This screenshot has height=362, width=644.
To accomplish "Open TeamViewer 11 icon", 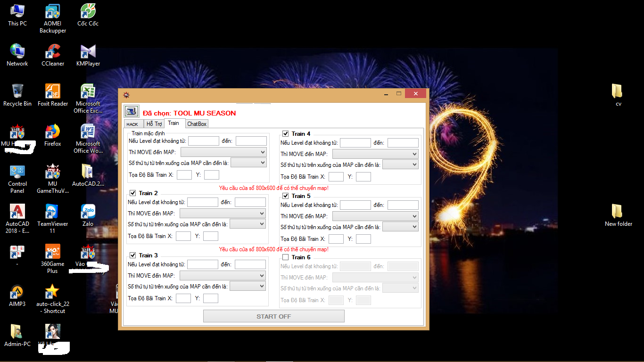I will 53,219.
